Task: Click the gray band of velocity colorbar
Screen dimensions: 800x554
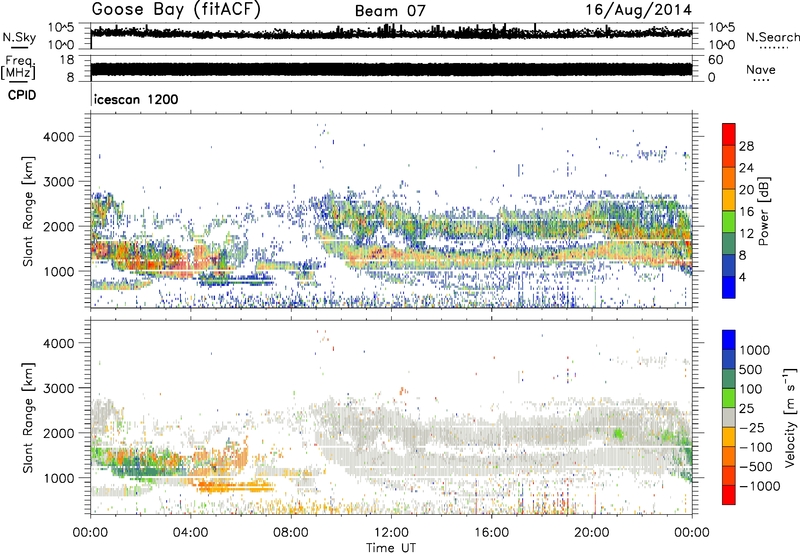Action: 729,417
